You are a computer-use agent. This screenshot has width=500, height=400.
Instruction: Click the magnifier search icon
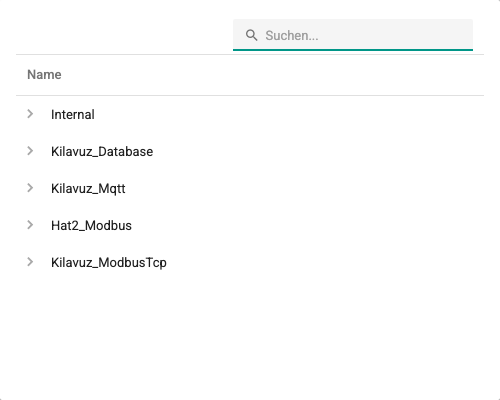click(x=251, y=35)
